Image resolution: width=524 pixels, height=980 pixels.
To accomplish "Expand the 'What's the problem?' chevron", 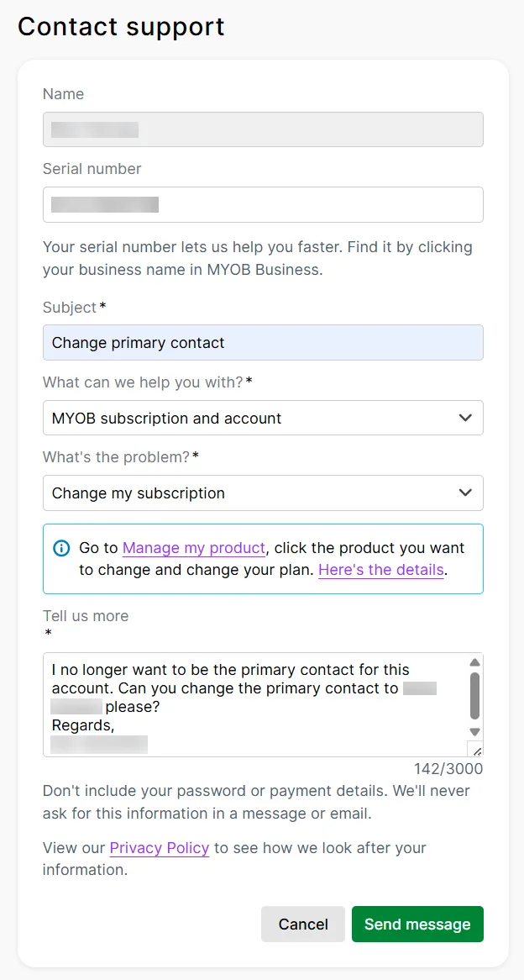I will (465, 493).
